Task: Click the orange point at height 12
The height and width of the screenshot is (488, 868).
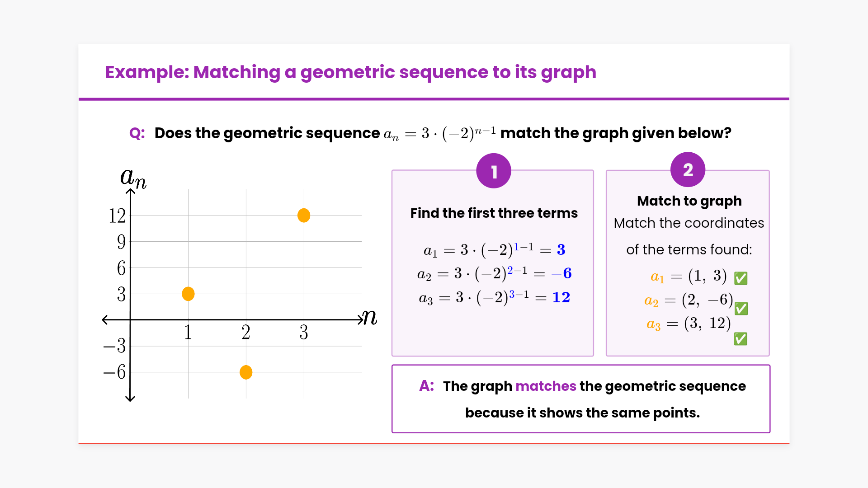Action: 304,216
